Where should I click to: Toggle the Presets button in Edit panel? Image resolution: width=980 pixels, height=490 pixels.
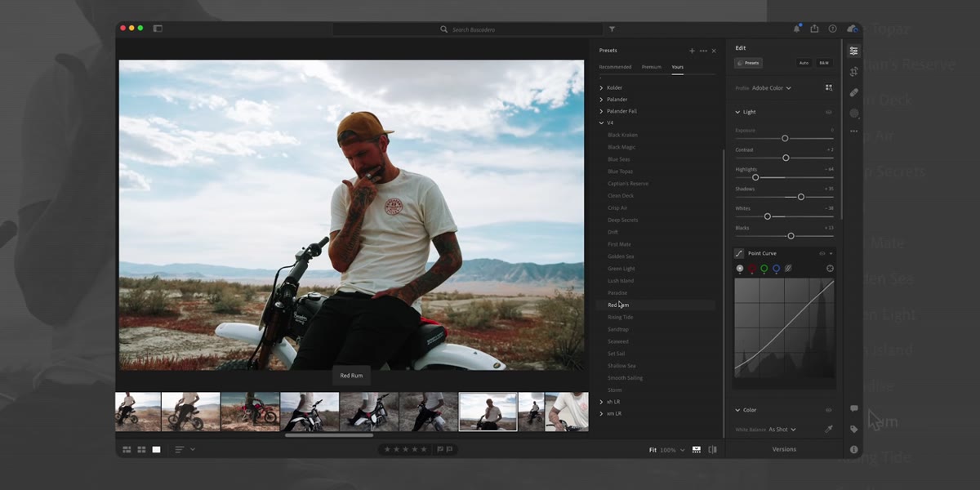pos(749,63)
